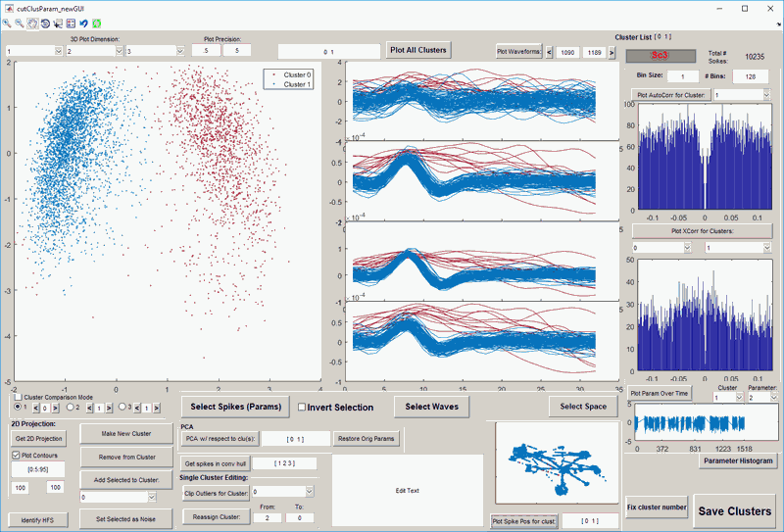The height and width of the screenshot is (532, 784).
Task: Toggle the Invert Selection checkbox
Action: [x=303, y=408]
